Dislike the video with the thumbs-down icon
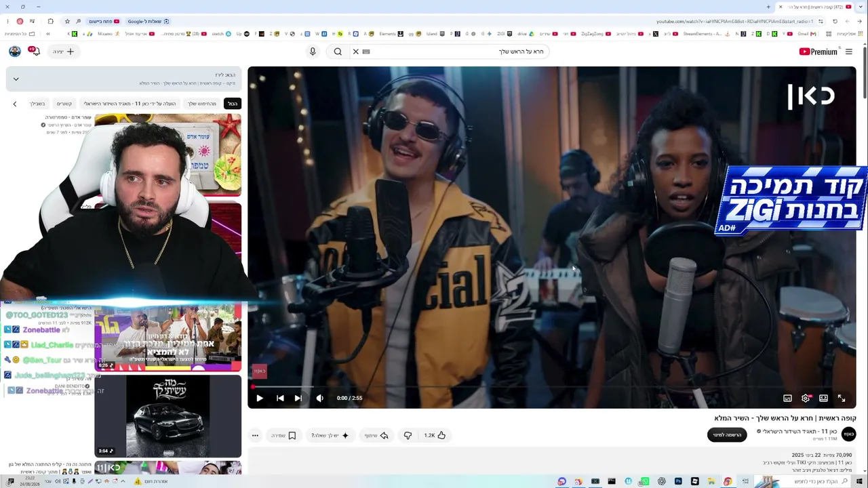 [408, 435]
